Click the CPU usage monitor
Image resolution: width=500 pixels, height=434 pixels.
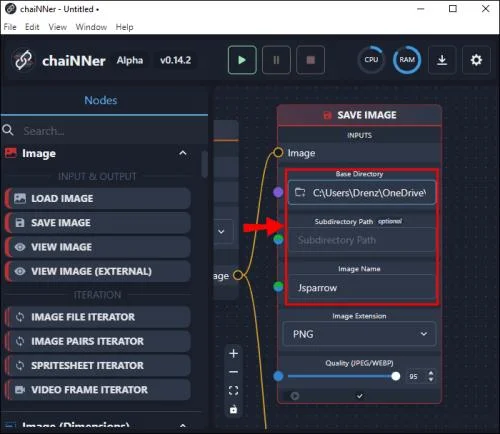[x=371, y=60]
